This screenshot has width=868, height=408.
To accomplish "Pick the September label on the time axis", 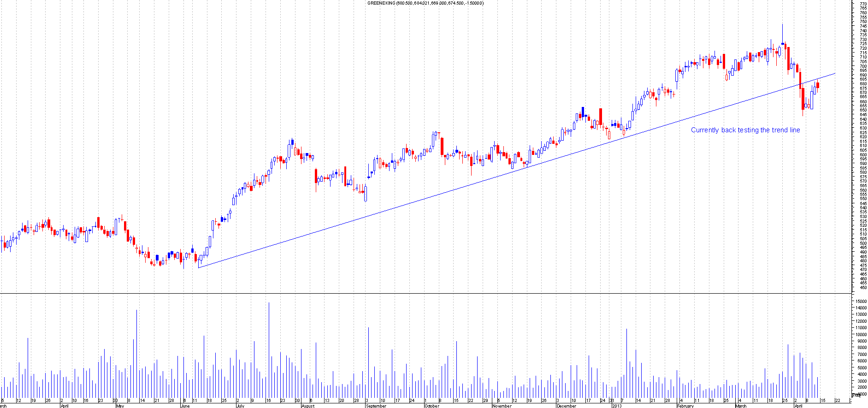I will click(376, 406).
